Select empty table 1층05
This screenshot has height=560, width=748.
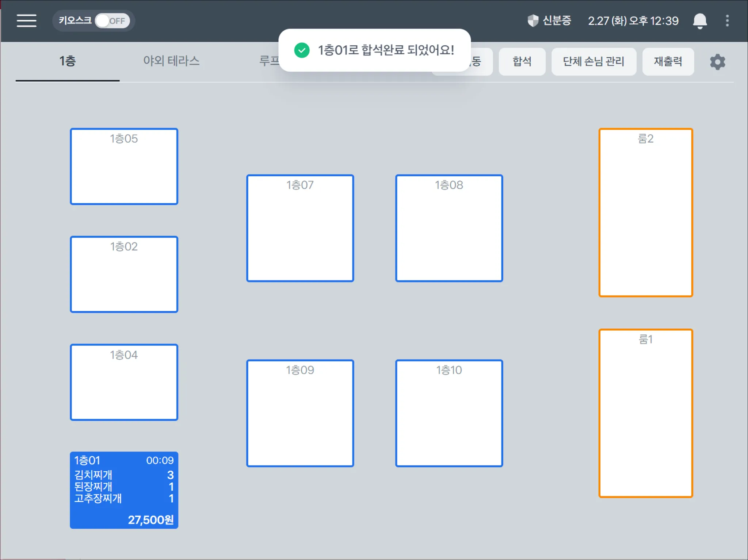coord(124,166)
